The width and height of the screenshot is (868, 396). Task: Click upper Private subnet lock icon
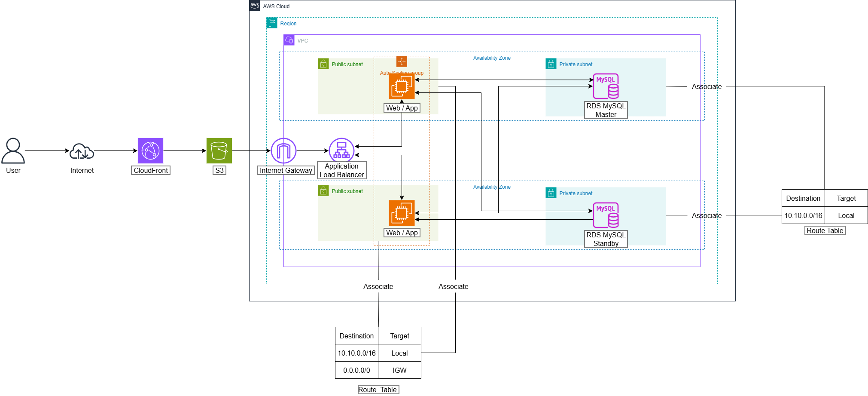point(551,64)
